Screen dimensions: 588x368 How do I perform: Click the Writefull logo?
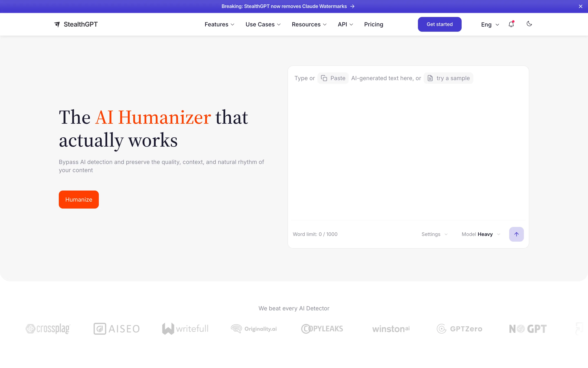tap(185, 329)
